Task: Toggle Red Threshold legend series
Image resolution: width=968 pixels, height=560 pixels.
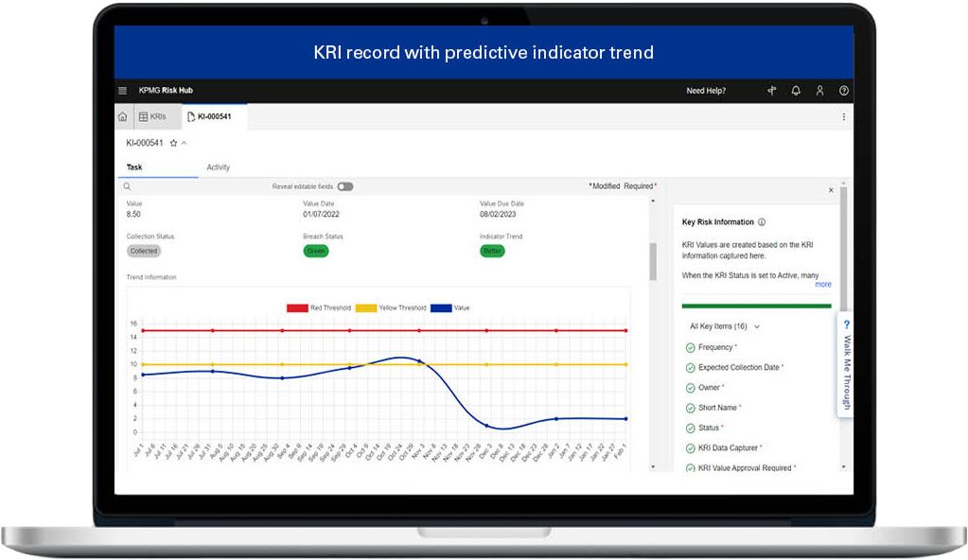Action: (297, 307)
